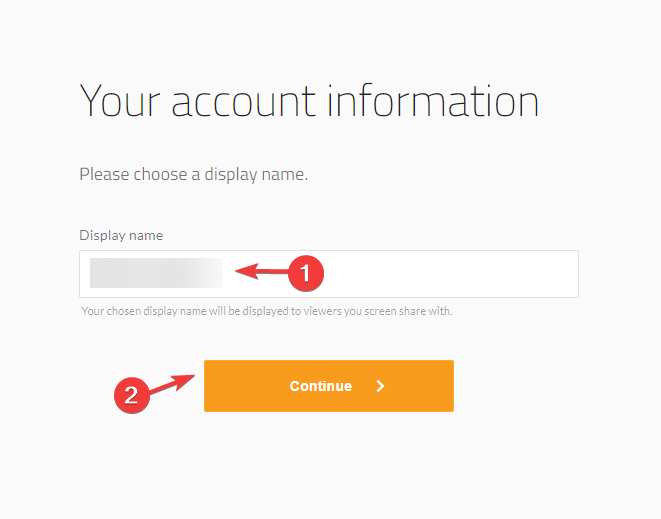Select the blurred name value in the field
Screen dimensions: 661x519
point(156,273)
